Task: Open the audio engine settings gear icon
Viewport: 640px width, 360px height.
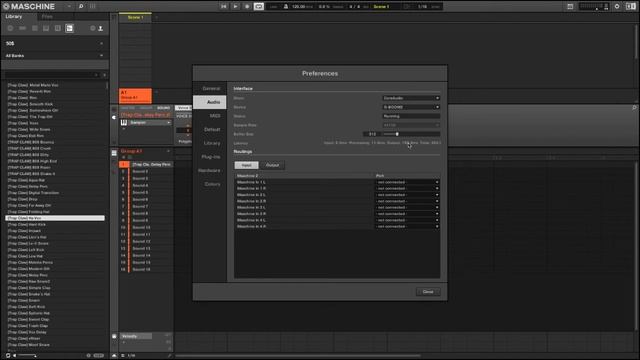Action: point(617,7)
